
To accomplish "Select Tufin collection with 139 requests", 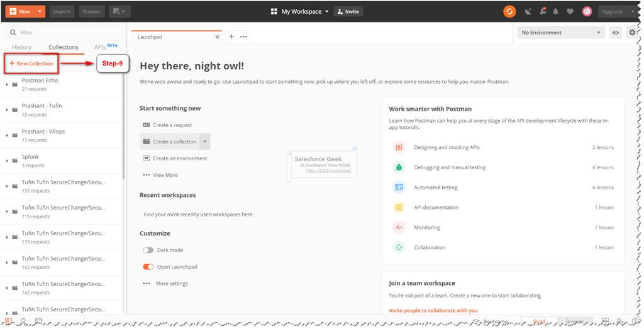I will tap(62, 237).
